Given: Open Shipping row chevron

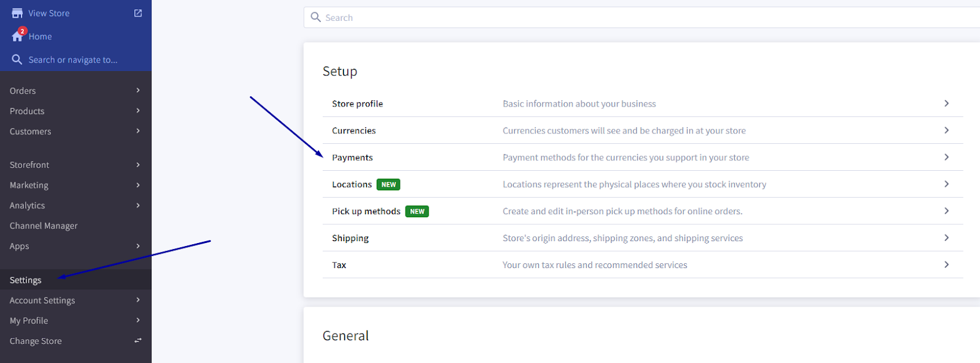Looking at the screenshot, I should point(946,238).
